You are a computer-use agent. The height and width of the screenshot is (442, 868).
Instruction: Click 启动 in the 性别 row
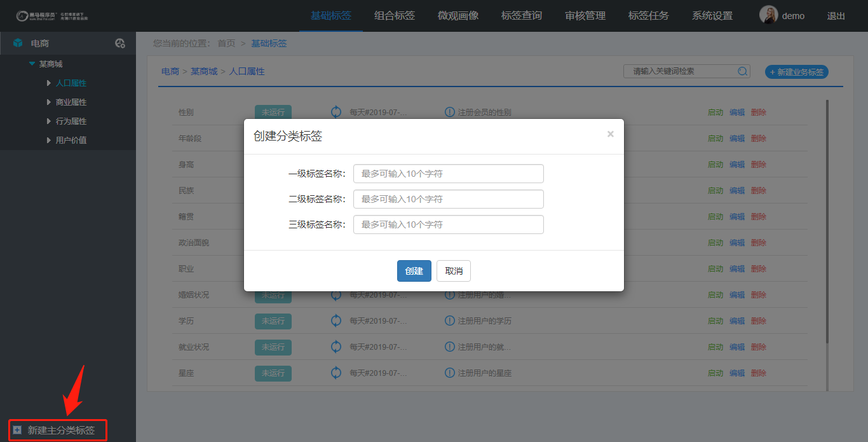click(715, 112)
